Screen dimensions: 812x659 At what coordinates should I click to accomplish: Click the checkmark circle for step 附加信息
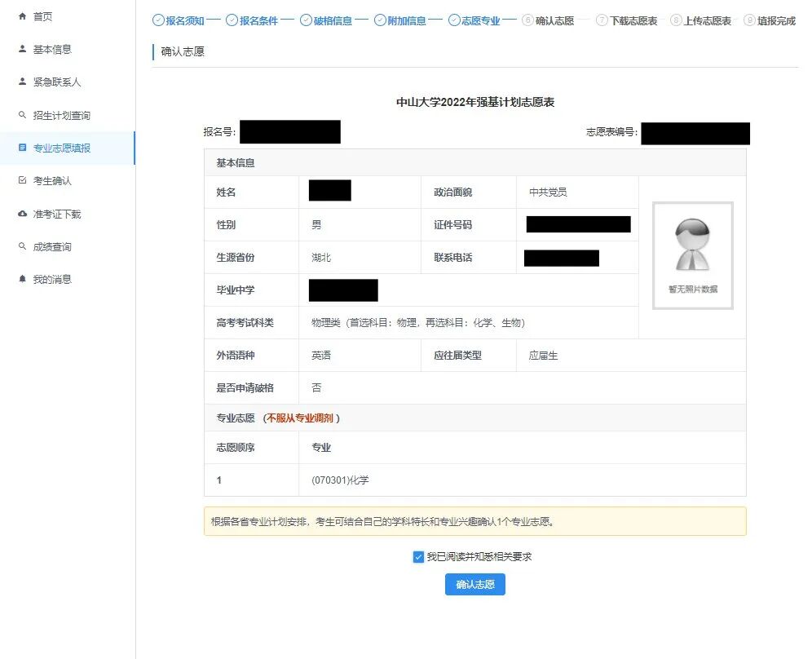tap(380, 20)
